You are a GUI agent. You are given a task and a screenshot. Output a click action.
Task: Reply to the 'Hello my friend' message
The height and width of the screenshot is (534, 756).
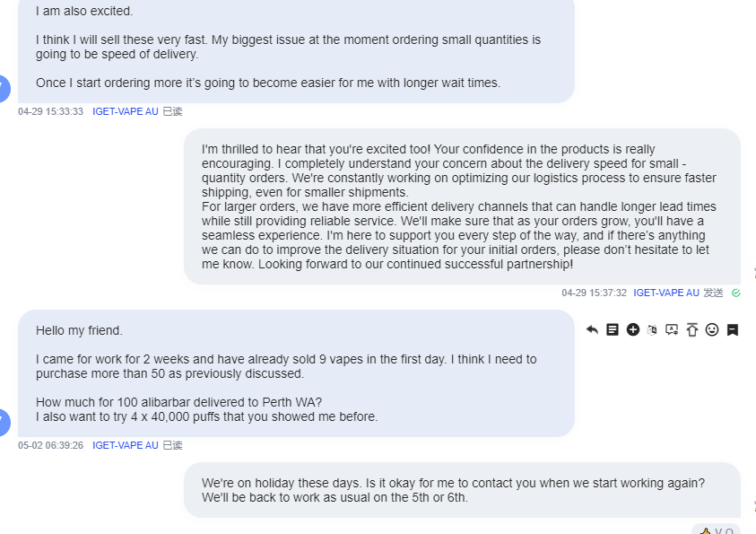[592, 330]
